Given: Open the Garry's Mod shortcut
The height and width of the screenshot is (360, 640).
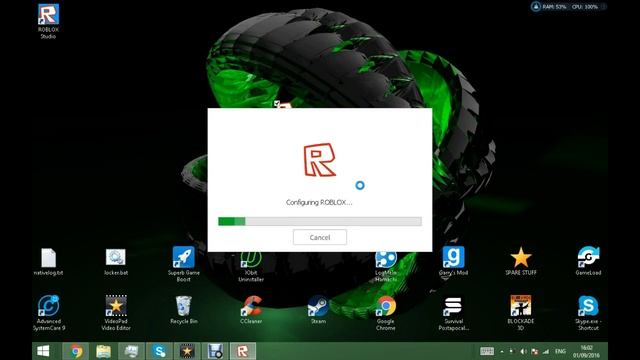Looking at the screenshot, I should [453, 261].
